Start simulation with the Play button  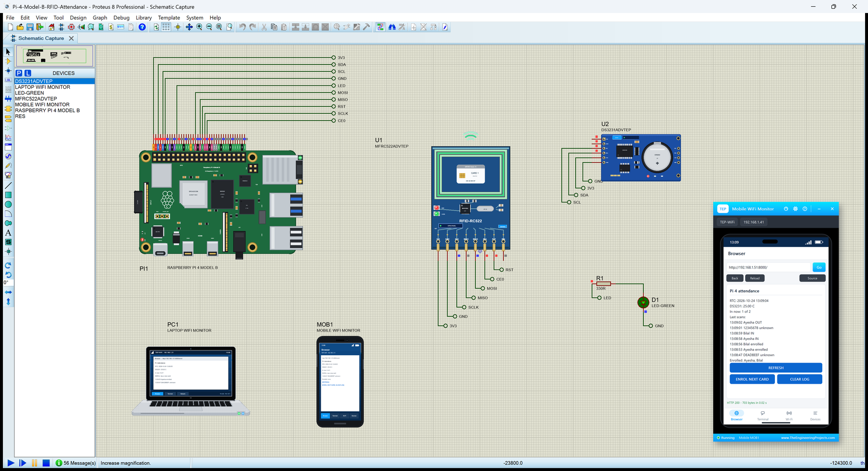pos(11,463)
